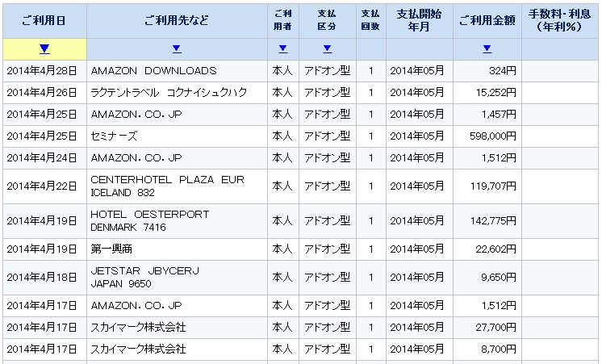The height and width of the screenshot is (364, 602).
Task: Select the HOTEL OESTERPORT DENMARK entry
Action: coord(150,221)
